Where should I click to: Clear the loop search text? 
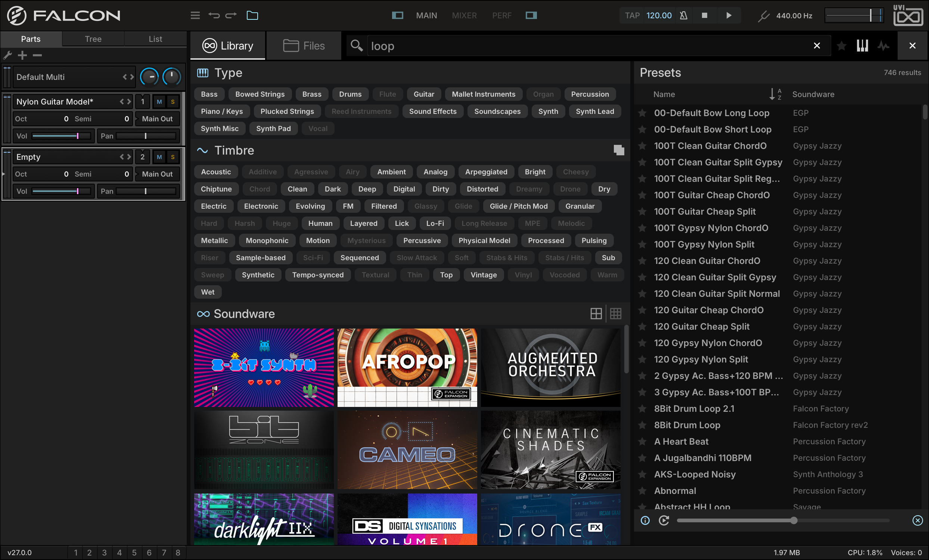[x=817, y=46]
